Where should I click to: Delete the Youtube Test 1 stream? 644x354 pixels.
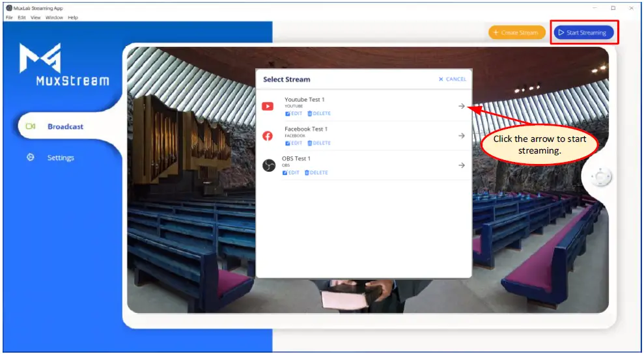coord(318,114)
